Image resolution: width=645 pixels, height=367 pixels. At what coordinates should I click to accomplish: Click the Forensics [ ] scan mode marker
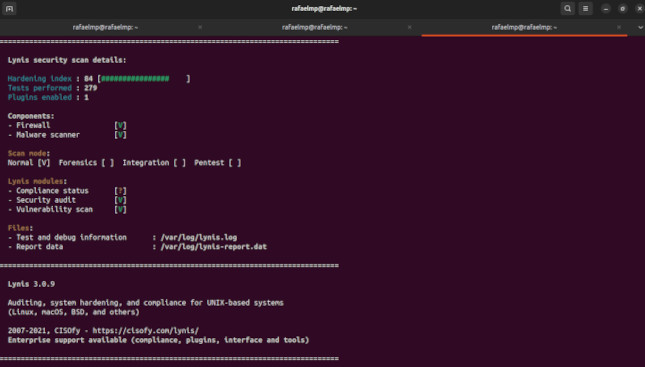pos(107,163)
